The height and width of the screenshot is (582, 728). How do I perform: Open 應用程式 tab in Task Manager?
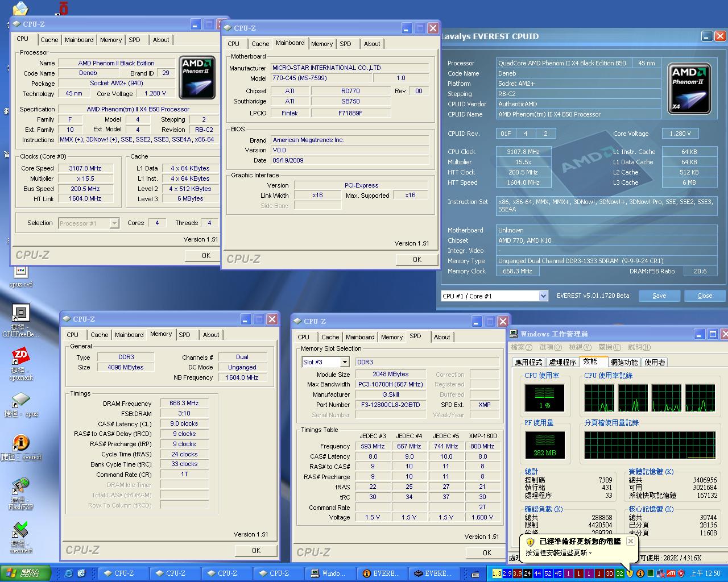[x=528, y=362]
